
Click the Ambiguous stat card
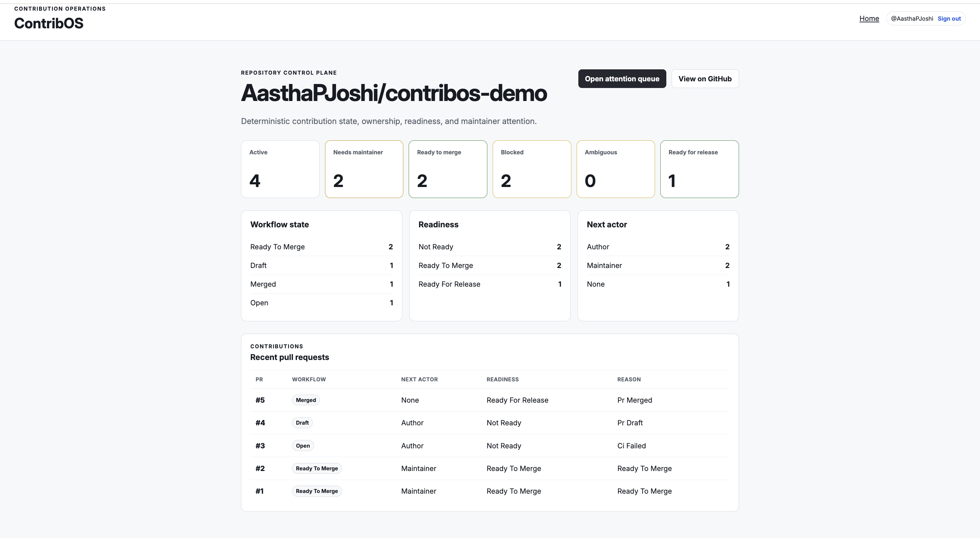click(616, 169)
